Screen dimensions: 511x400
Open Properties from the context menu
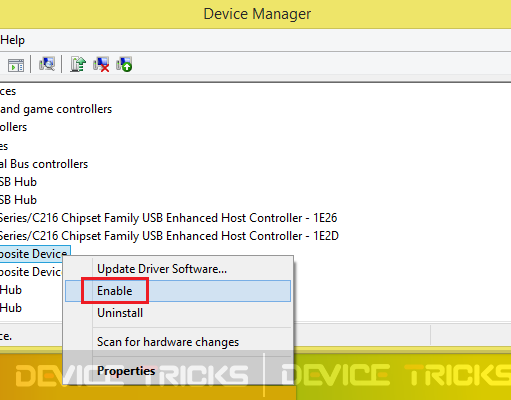pyautogui.click(x=126, y=371)
